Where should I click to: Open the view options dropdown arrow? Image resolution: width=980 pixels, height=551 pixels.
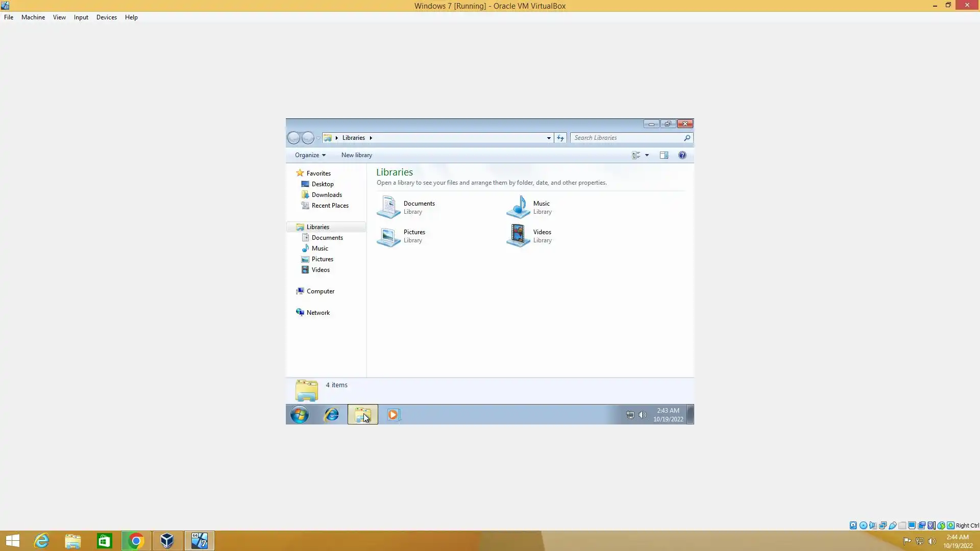pos(647,155)
